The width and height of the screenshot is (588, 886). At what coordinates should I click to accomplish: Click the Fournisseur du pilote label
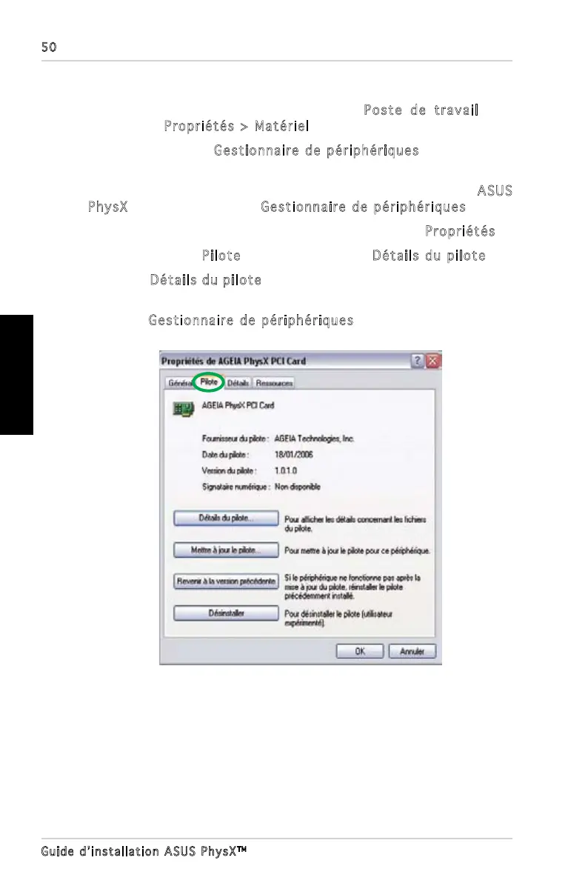pyautogui.click(x=235, y=439)
